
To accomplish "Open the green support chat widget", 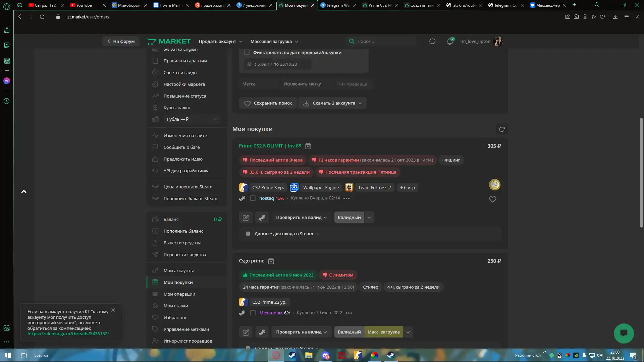I will (x=624, y=333).
